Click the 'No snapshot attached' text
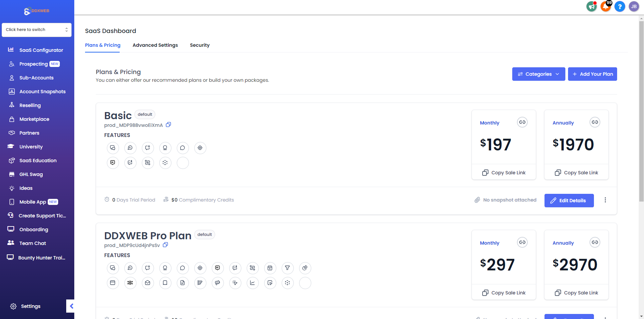644x319 pixels. 510,200
